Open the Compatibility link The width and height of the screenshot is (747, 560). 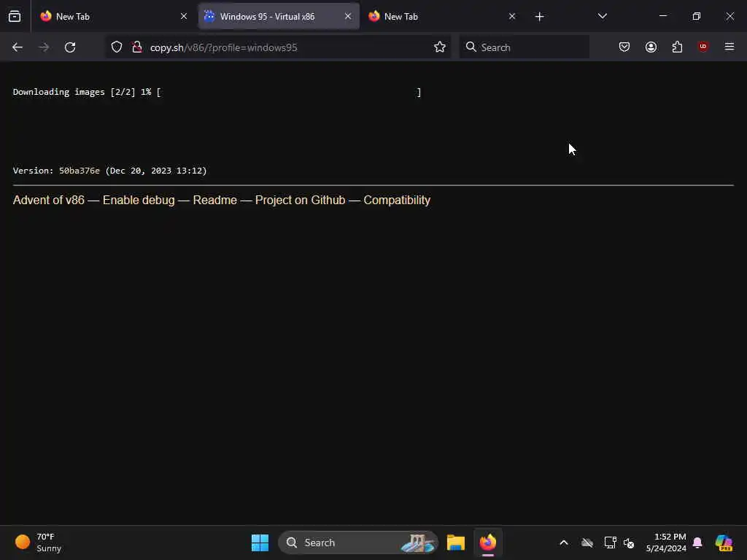coord(397,200)
